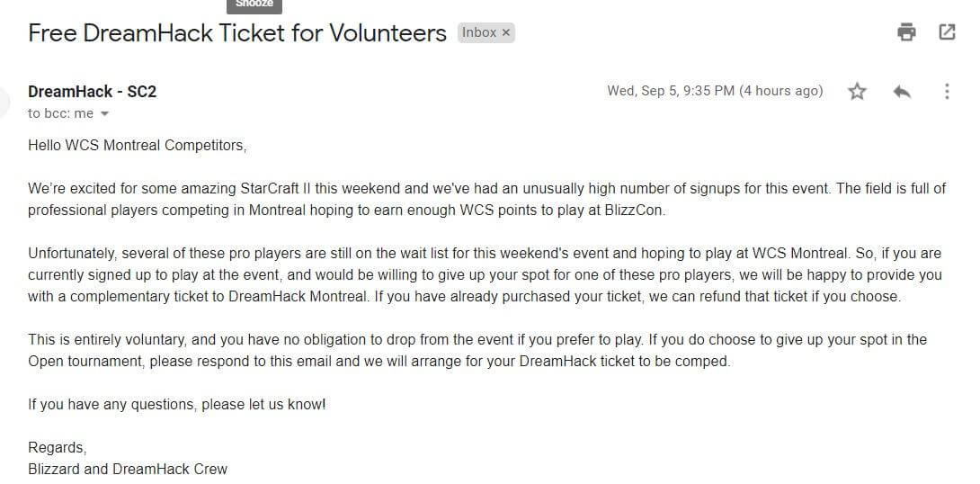Click the paragraph starting 'Unfortunately, several'
This screenshot has height=484, width=980.
(x=486, y=274)
